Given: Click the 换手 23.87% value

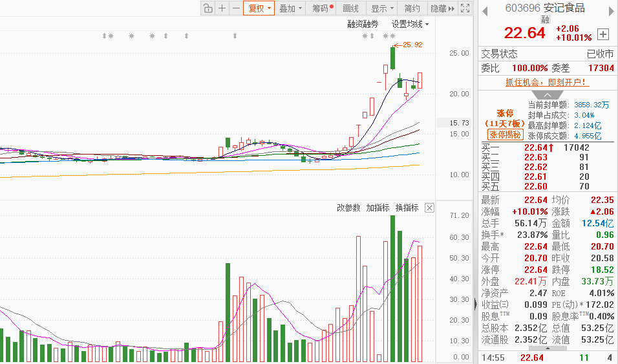Looking at the screenshot, I should 533,235.
